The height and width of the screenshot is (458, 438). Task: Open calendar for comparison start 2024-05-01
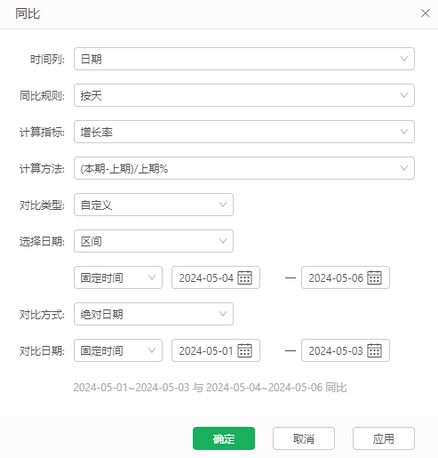point(245,351)
